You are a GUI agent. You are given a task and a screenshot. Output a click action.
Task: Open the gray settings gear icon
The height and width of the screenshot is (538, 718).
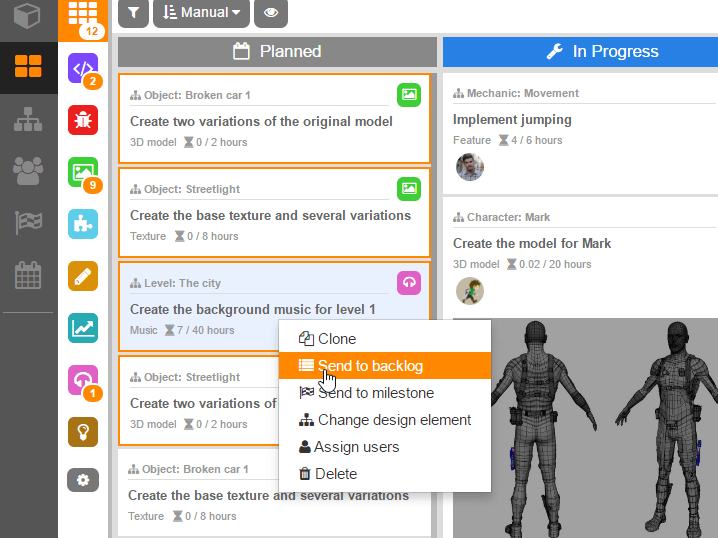82,480
